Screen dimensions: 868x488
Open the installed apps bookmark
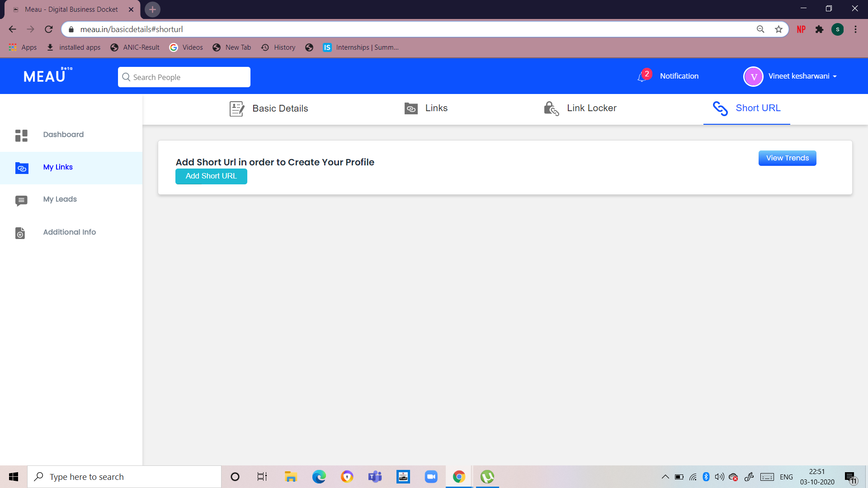pos(74,47)
